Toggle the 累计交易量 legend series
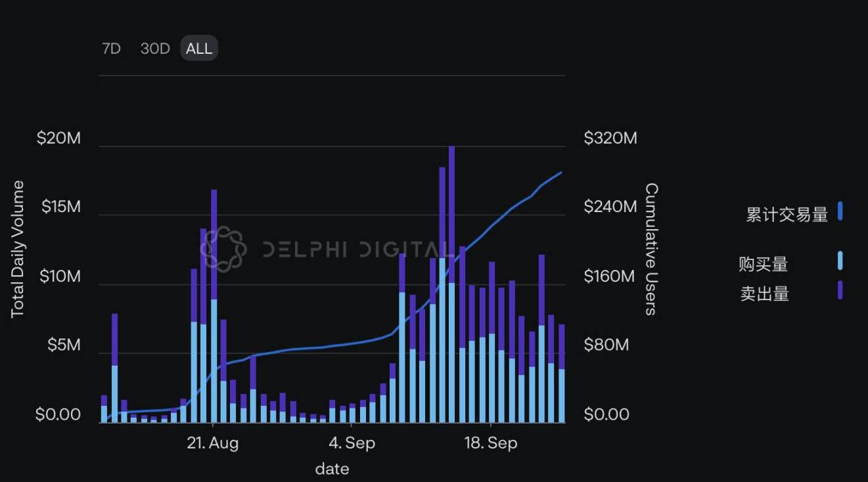 click(x=787, y=214)
